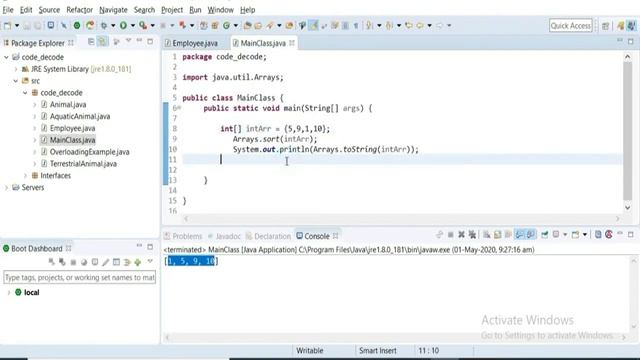Viewport: 640px width, 360px height.
Task: Select OverloadingExample.java in Package Explorer
Action: pos(89,152)
